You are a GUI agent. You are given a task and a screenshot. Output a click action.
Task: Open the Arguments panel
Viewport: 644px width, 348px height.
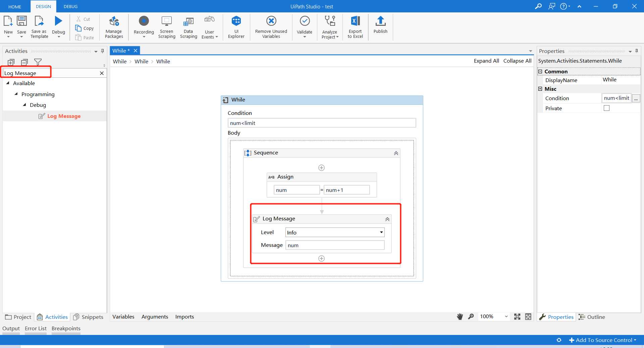tap(155, 317)
